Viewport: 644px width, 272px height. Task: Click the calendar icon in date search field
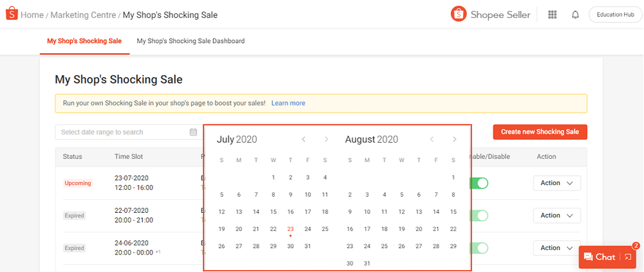pyautogui.click(x=193, y=132)
